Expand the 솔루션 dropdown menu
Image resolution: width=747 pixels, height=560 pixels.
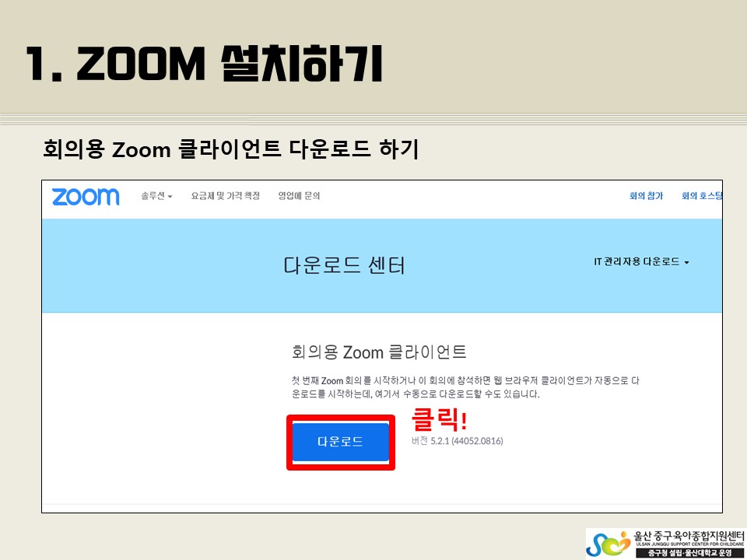156,196
